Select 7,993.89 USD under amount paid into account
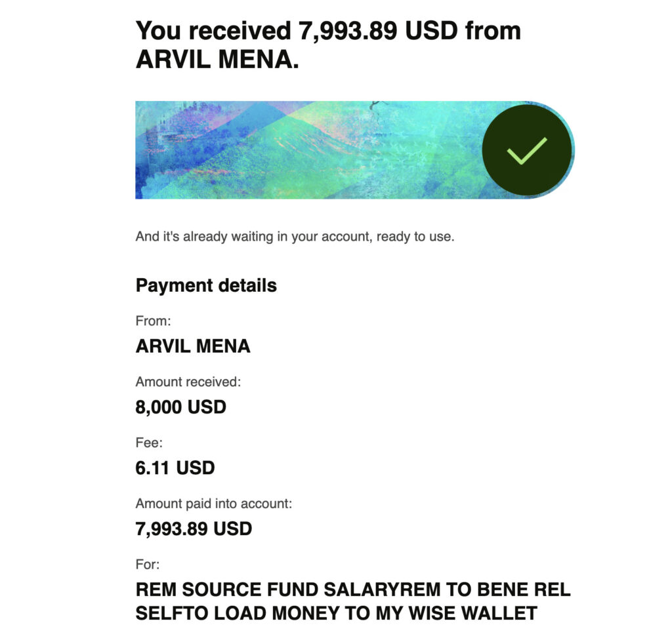 [x=194, y=529]
